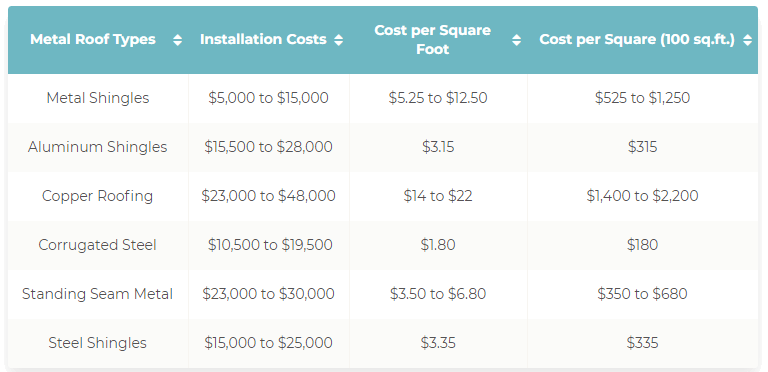
Task: Sort by Cost per Square (100 sq.ft.) header
Action: (637, 40)
